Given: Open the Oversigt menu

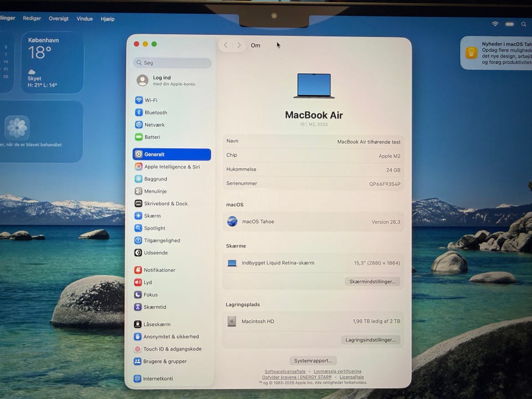Looking at the screenshot, I should click(x=59, y=18).
